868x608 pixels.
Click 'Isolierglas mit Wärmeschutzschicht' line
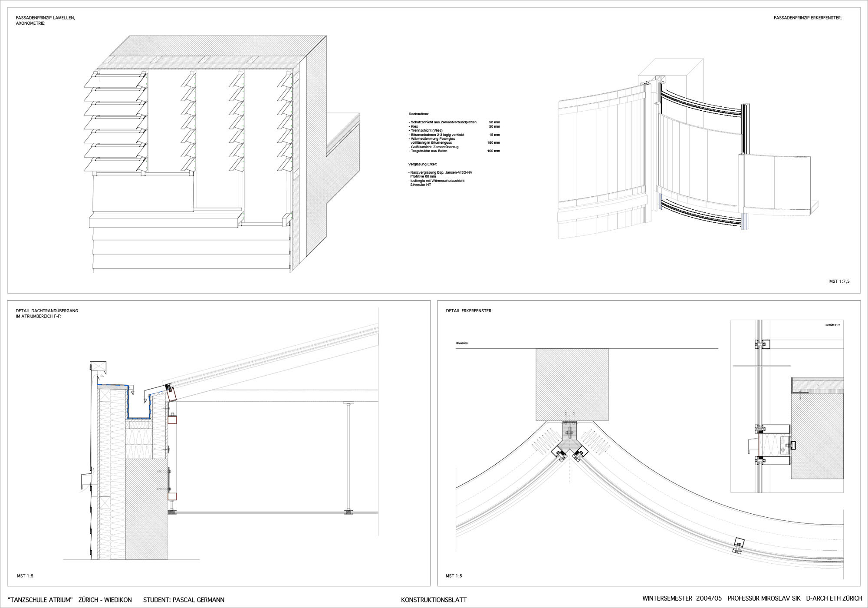436,181
